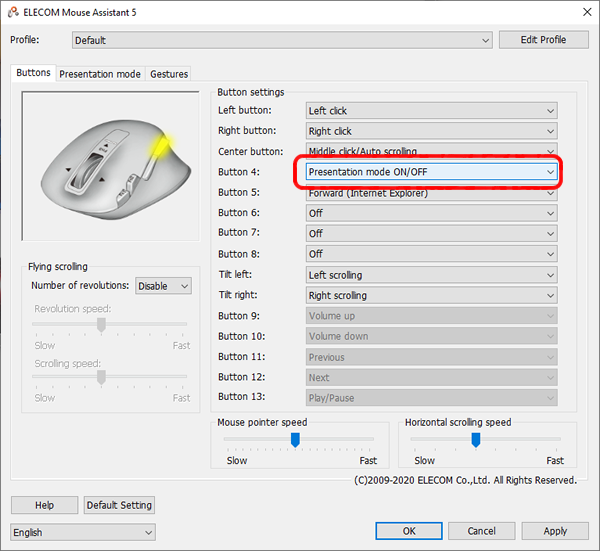Switch to the Presentation mode tab
600x551 pixels.
(100, 74)
